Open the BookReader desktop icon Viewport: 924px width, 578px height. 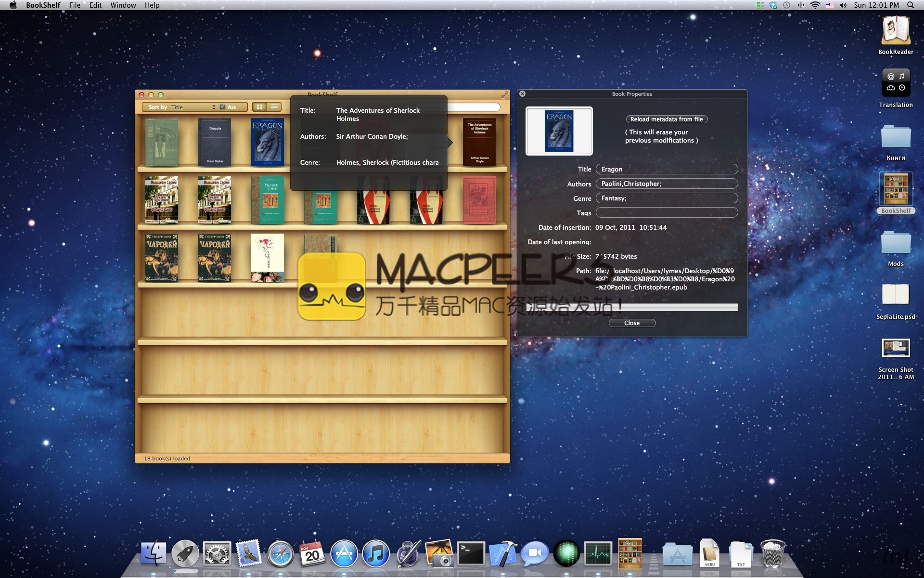[895, 31]
